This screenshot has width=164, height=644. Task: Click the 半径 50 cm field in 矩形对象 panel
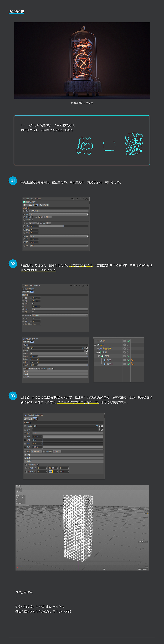pos(36,306)
